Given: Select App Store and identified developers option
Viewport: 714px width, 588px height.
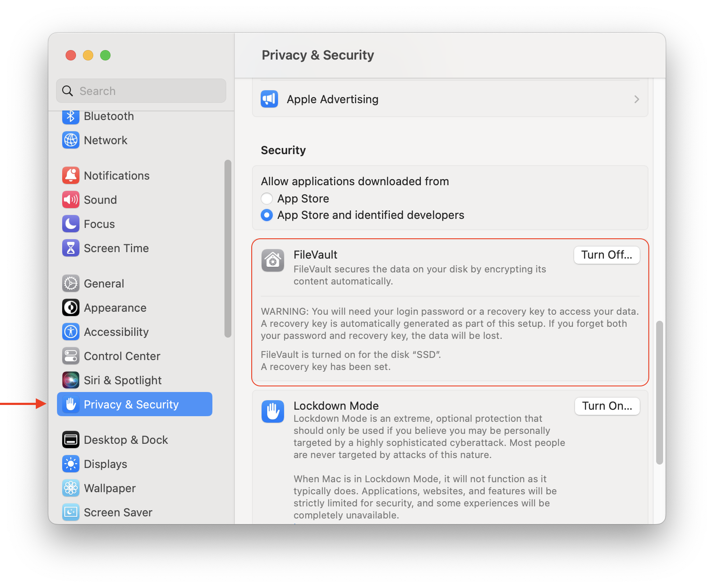Looking at the screenshot, I should 267,215.
